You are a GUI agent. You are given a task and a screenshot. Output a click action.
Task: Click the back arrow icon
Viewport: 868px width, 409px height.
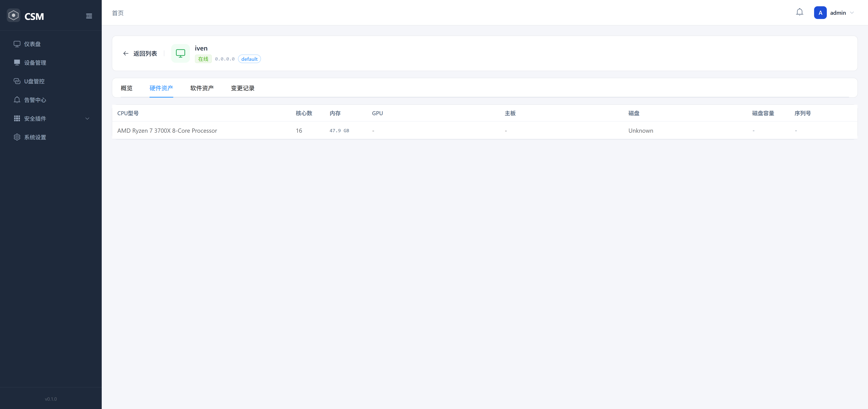126,54
